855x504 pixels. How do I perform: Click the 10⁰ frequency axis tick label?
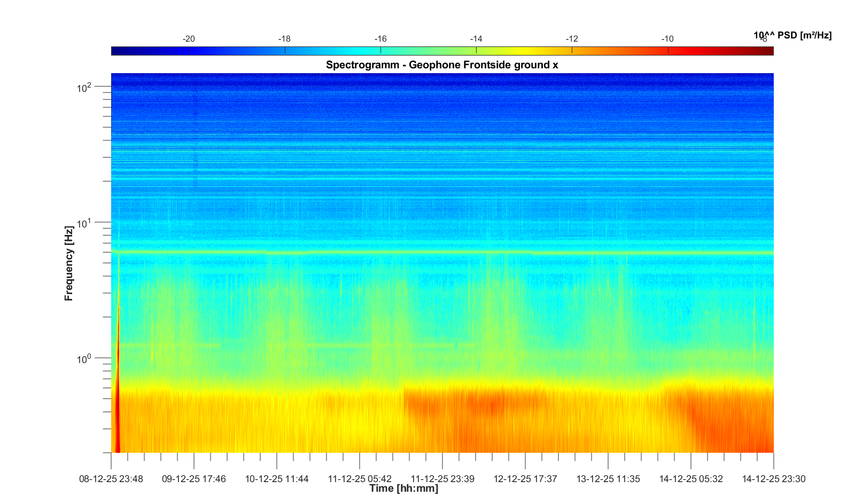(x=84, y=358)
